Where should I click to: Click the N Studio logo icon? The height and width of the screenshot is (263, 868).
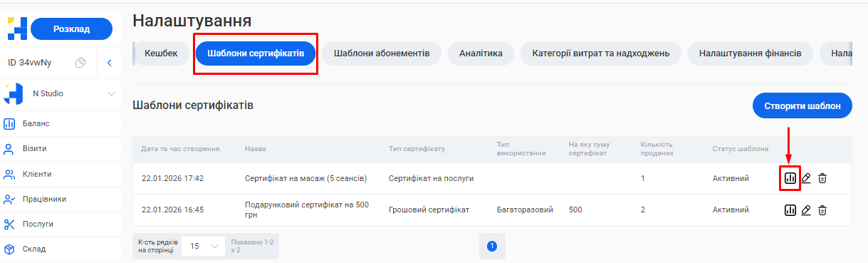[14, 93]
